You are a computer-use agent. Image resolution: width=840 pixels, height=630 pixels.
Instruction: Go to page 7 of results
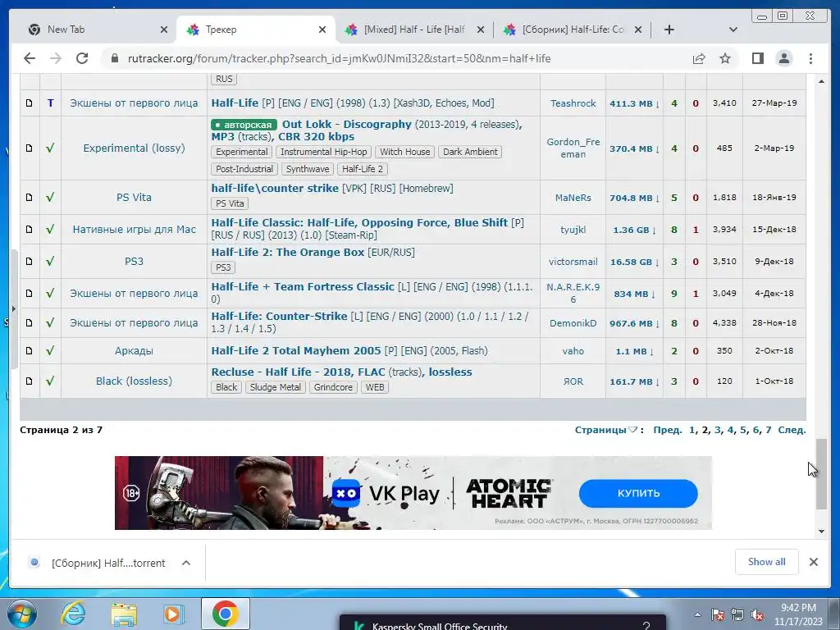point(768,430)
